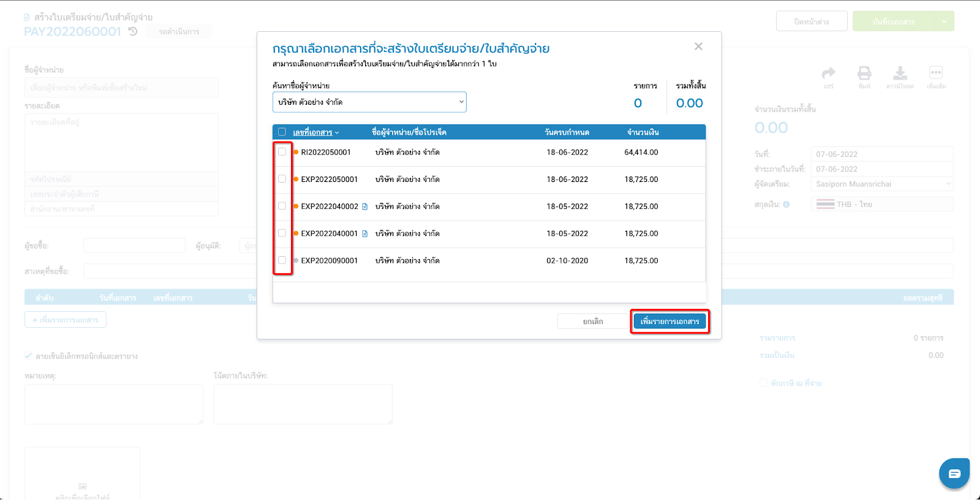Open the more options ellipsis icon
Viewport: 980px width, 500px height.
pyautogui.click(x=935, y=73)
